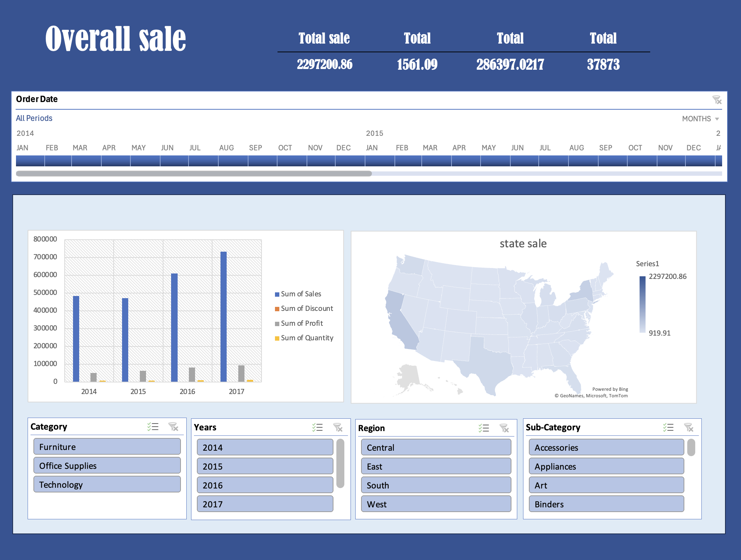Clear filter on the Years slicer
Screen dimensions: 741x560
coord(338,427)
